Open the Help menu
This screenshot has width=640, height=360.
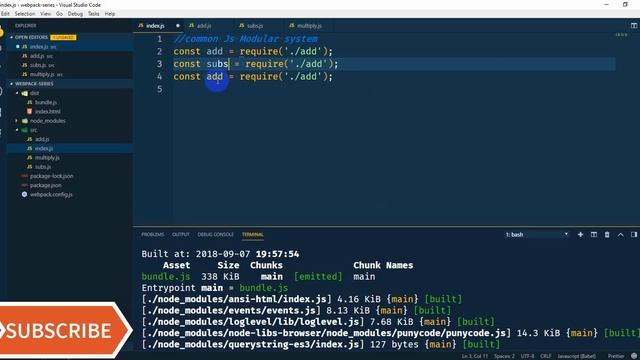[x=110, y=14]
